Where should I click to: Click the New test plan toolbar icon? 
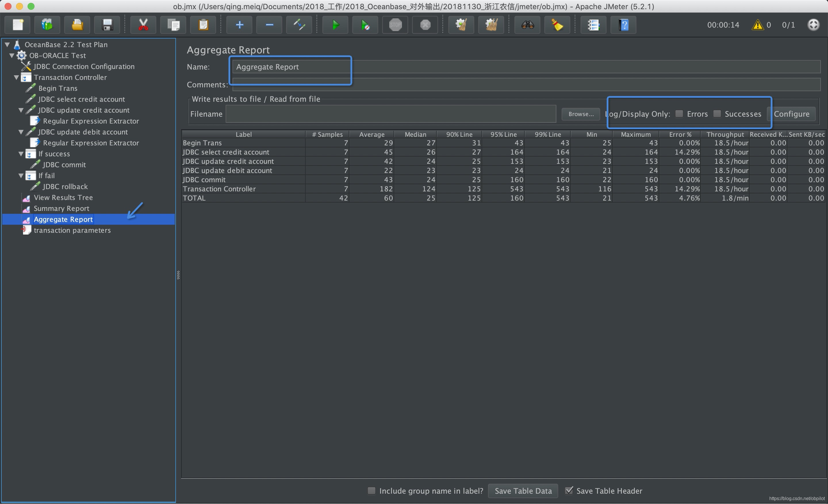click(18, 25)
